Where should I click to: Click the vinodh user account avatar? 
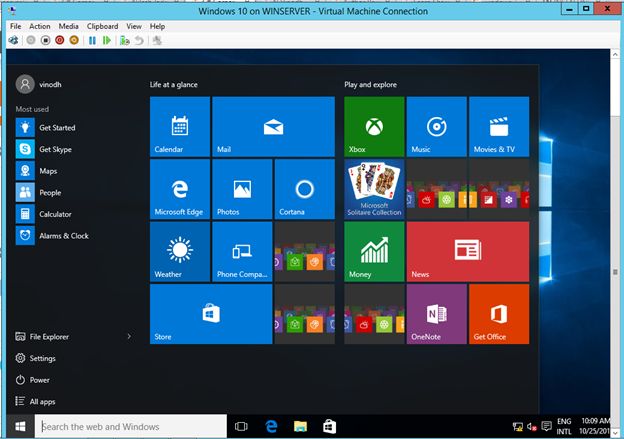[x=25, y=84]
